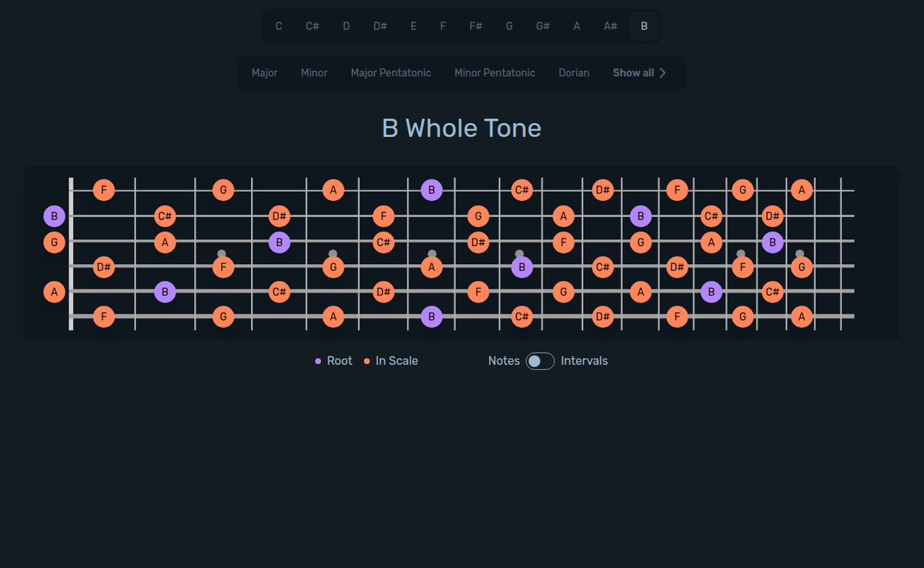Choose the Minor scale type
The height and width of the screenshot is (568, 924).
pos(313,72)
